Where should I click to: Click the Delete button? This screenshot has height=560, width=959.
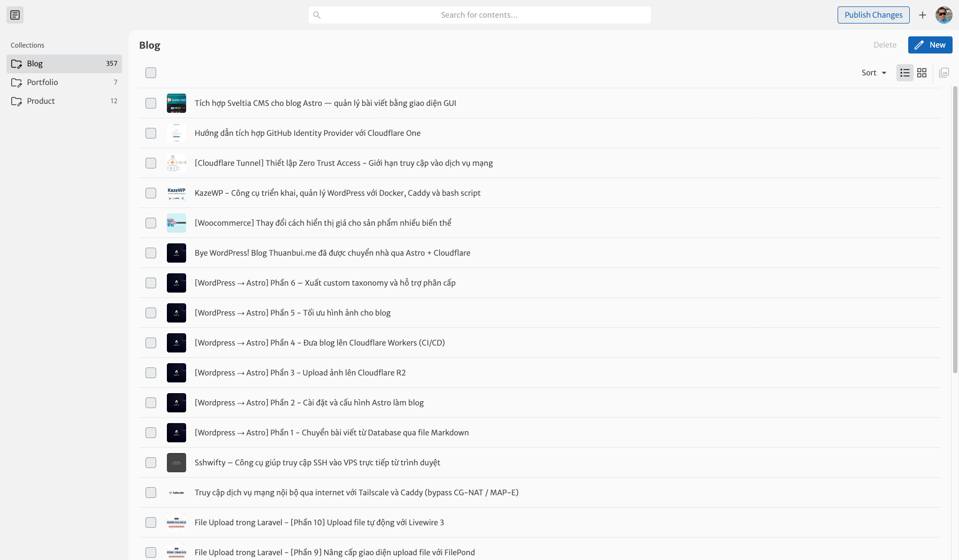click(885, 45)
